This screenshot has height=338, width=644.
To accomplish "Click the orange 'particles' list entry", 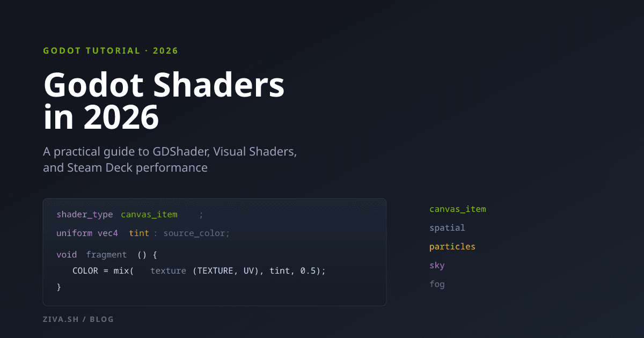I will point(452,247).
